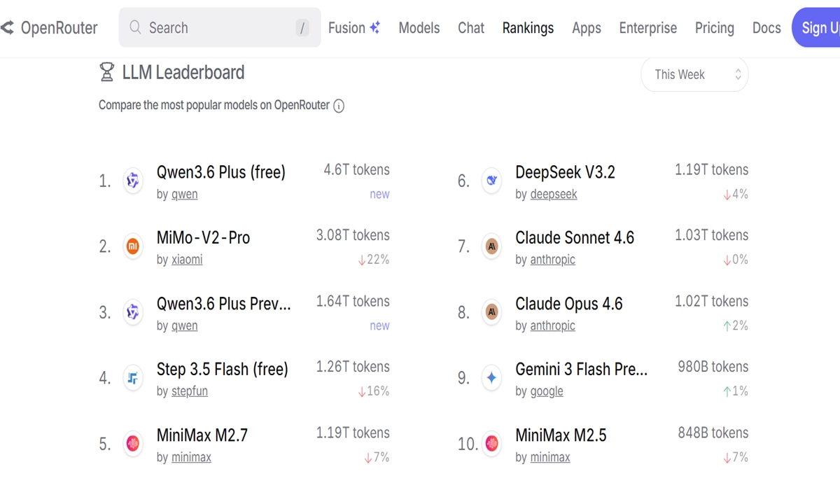The height and width of the screenshot is (504, 840).
Task: Open the Models page from navigation
Action: click(419, 28)
